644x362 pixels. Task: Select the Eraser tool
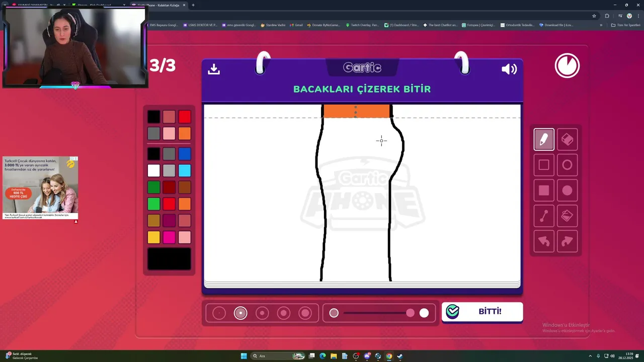(x=567, y=140)
